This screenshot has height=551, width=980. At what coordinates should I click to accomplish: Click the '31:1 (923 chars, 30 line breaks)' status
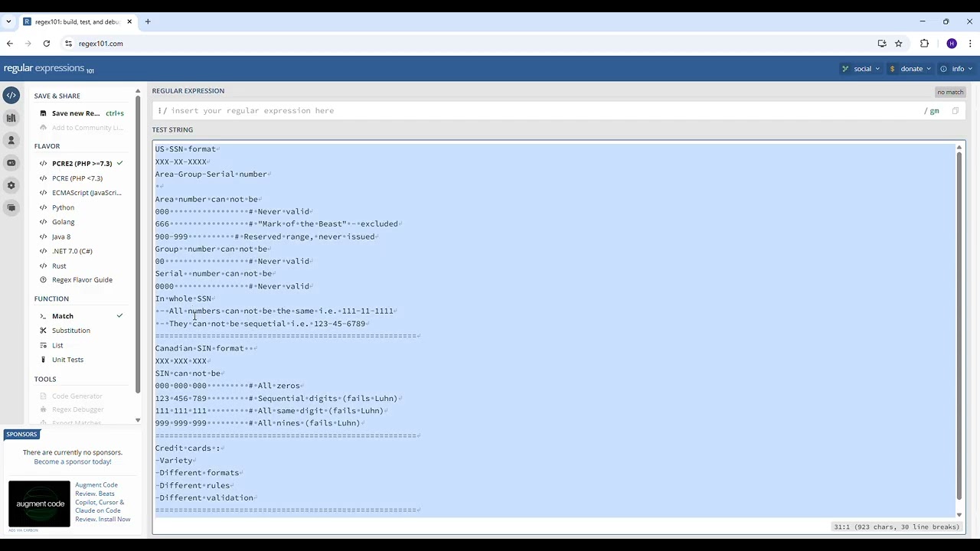point(897,527)
